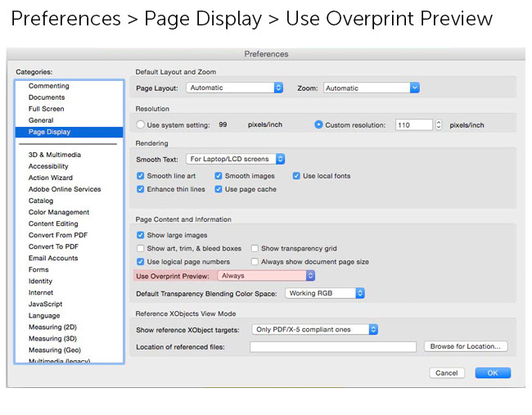Click the custom resolution value field
The width and height of the screenshot is (532, 415).
pos(414,125)
